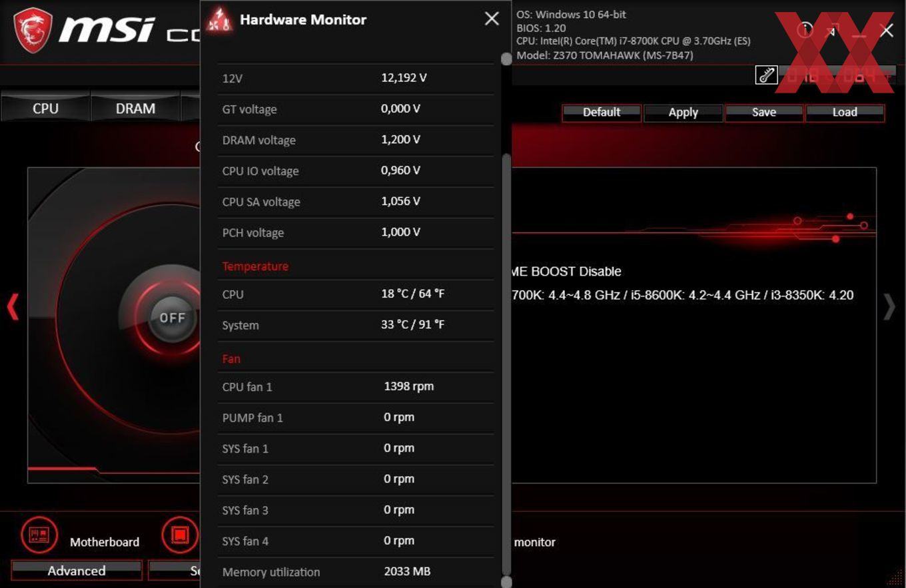Click the 18 °C / 64 °F reading
This screenshot has height=588, width=906.
click(x=412, y=294)
